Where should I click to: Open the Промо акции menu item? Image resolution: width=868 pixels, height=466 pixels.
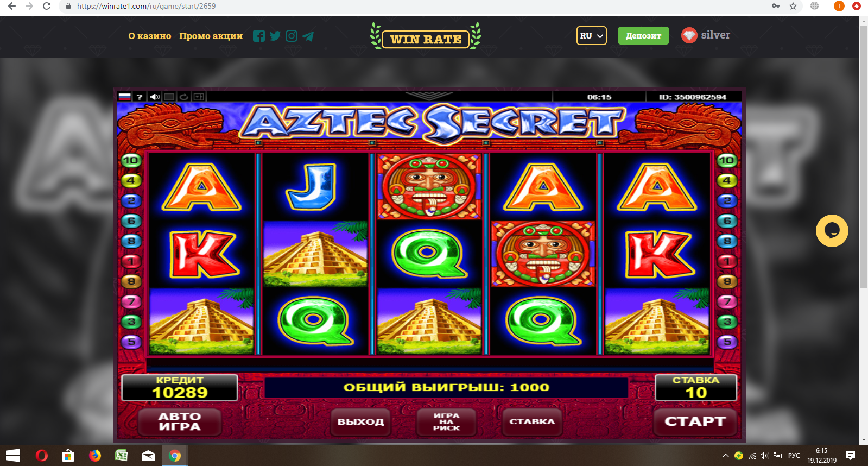211,36
